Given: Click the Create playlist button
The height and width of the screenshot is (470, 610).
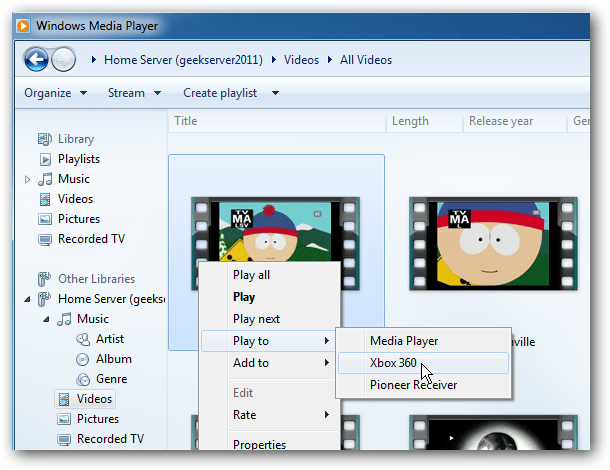Looking at the screenshot, I should click(220, 93).
